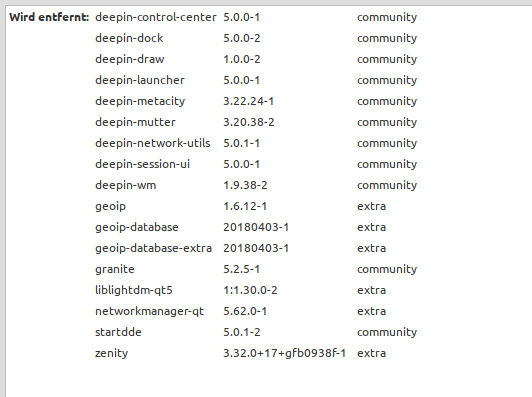The height and width of the screenshot is (397, 532).
Task: Click the 'extra' repository of zenity
Action: pos(372,353)
